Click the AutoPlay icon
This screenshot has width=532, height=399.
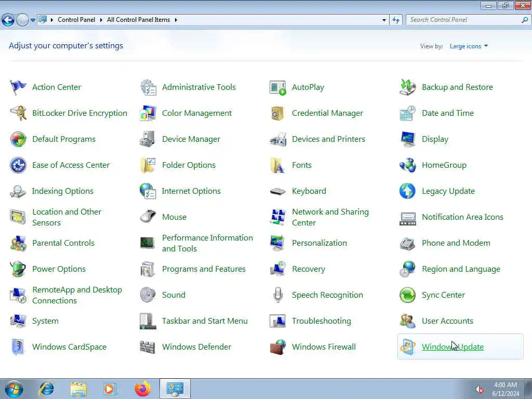tap(278, 87)
